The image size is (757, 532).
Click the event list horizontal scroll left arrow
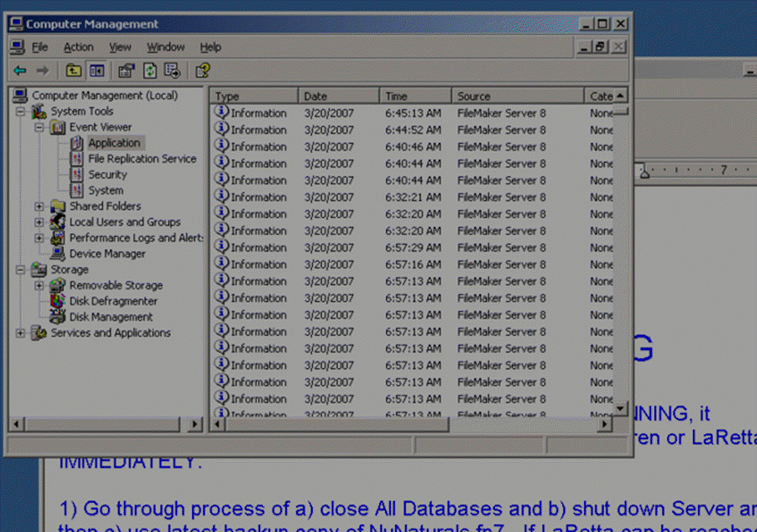(217, 425)
